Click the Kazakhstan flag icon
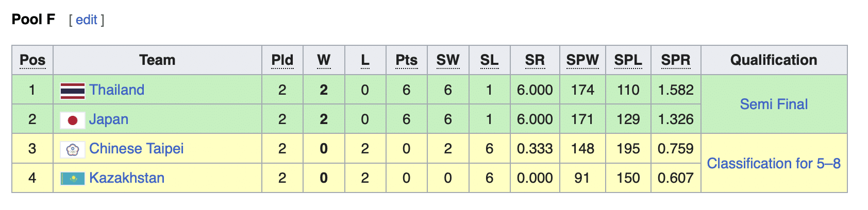 pos(72,179)
